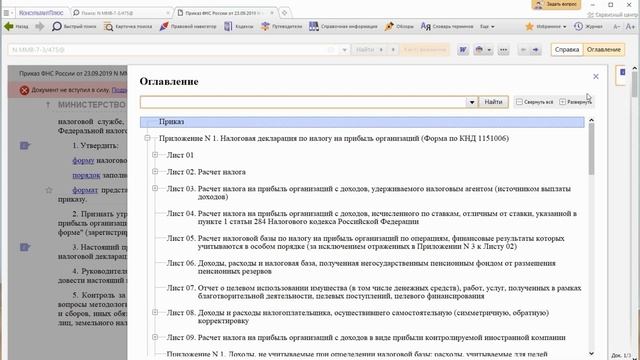
Task: Switch to the КонсультантПлюс home tab
Action: click(41, 13)
